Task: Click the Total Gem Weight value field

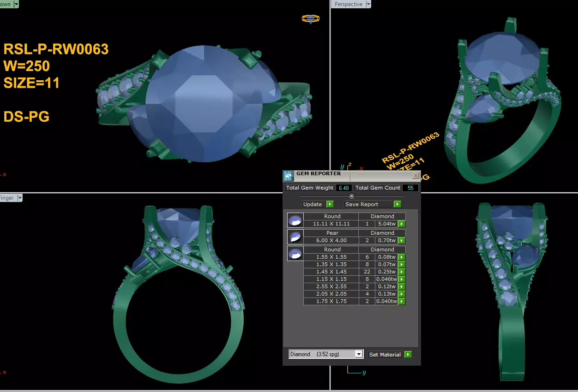Action: coord(344,188)
